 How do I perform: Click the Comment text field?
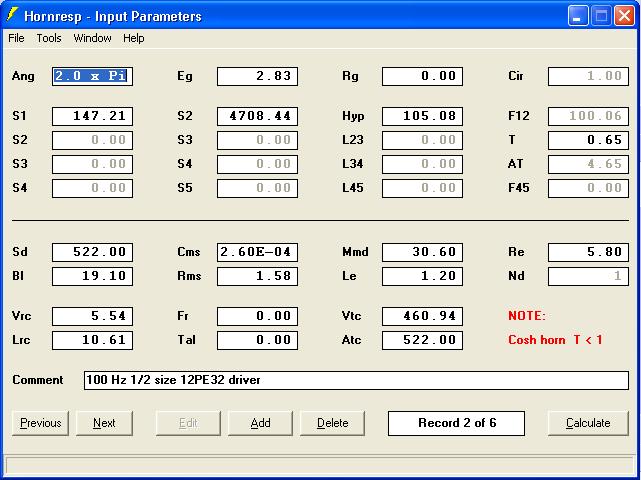click(x=356, y=380)
